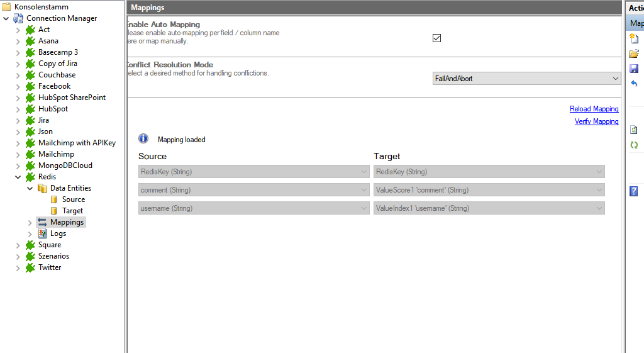Screen dimensions: 644x353
Task: Collapse the Data Entities node
Action: pyautogui.click(x=30, y=188)
